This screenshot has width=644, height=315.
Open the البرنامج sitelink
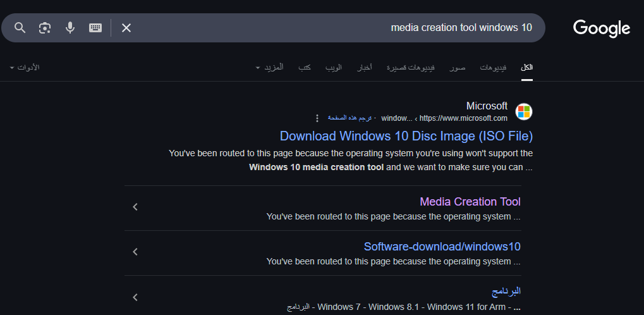(506, 291)
